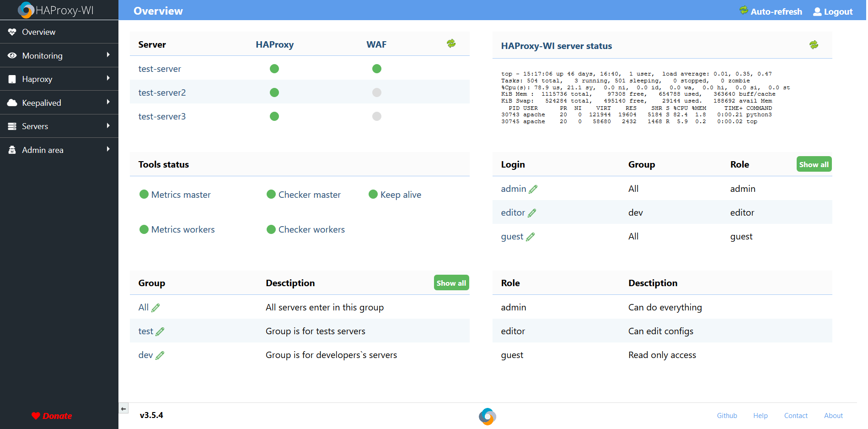
Task: Click Show all in the Login table
Action: click(814, 164)
